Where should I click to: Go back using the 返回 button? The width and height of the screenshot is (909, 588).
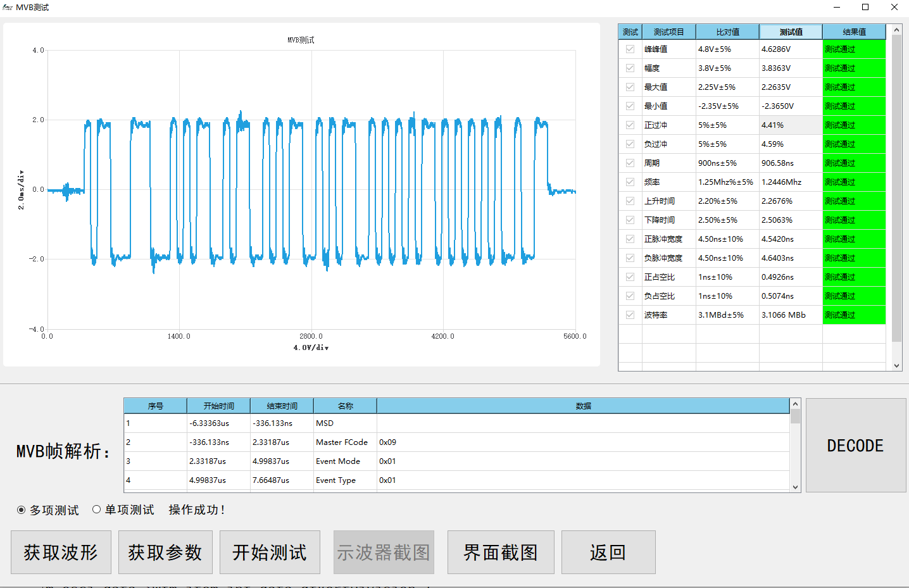pos(608,553)
